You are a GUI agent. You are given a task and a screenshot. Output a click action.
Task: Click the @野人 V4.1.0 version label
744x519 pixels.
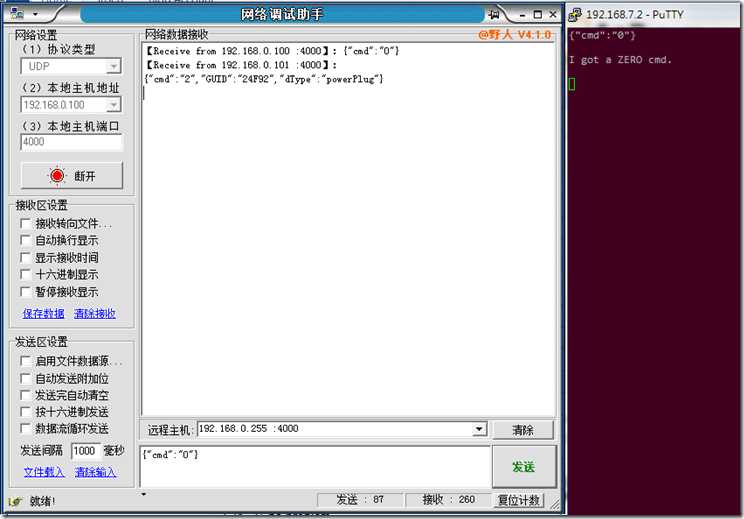tap(514, 35)
